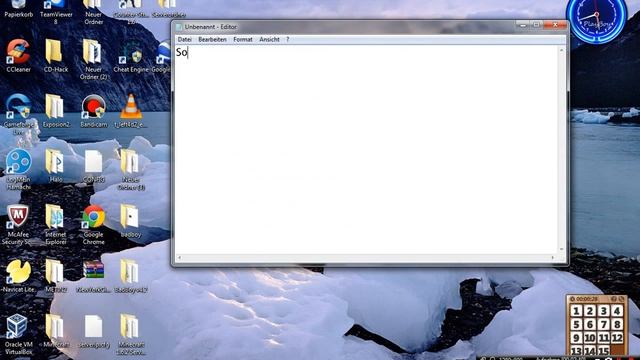
Task: Select the CONFIG file icon
Action: click(x=93, y=166)
